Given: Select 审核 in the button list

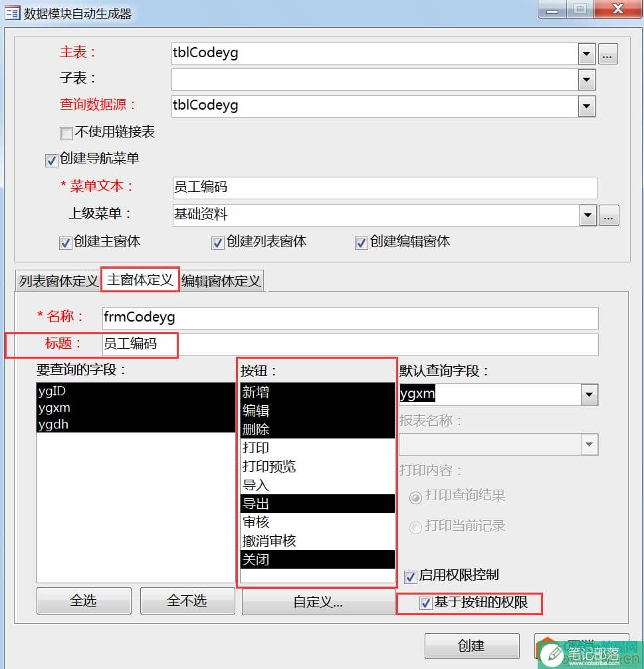Looking at the screenshot, I should click(x=318, y=522).
